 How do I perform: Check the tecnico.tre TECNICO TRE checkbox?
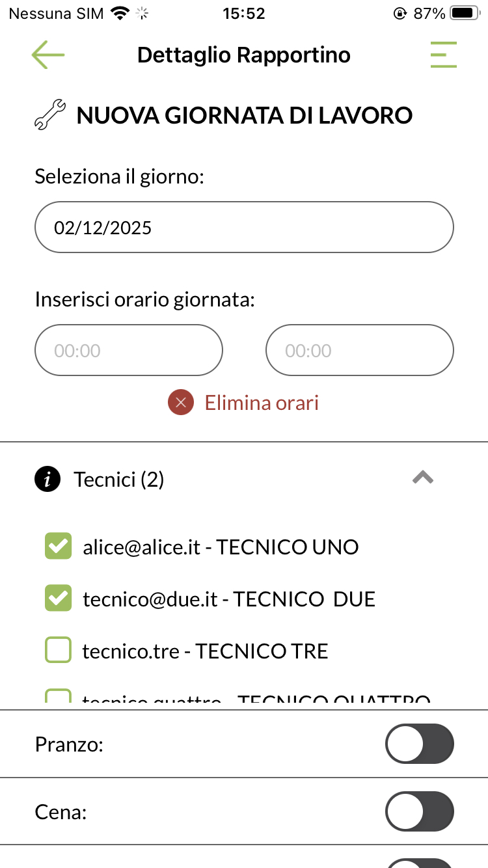(58, 651)
